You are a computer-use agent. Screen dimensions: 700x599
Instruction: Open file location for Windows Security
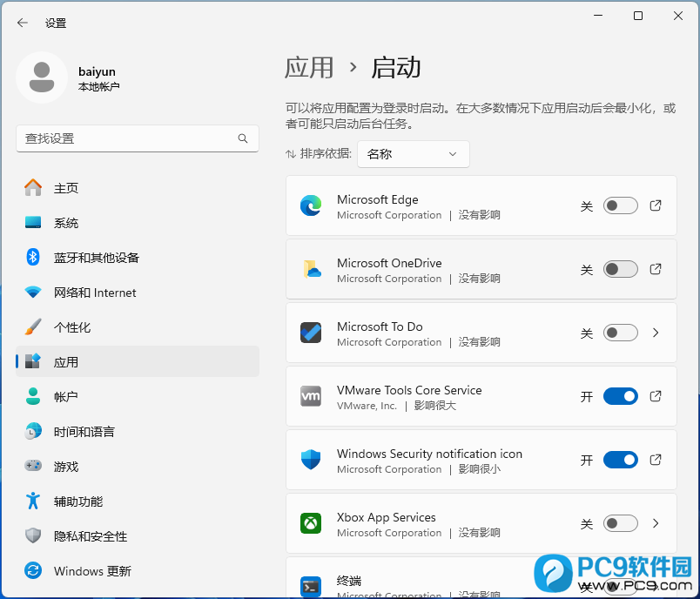(x=656, y=460)
